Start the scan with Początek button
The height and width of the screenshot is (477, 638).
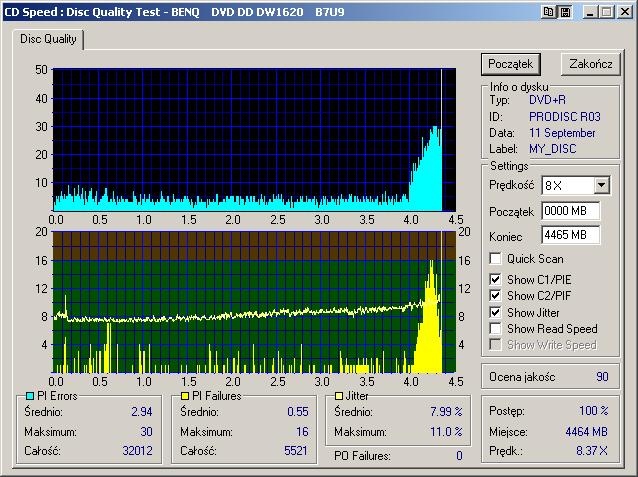511,64
